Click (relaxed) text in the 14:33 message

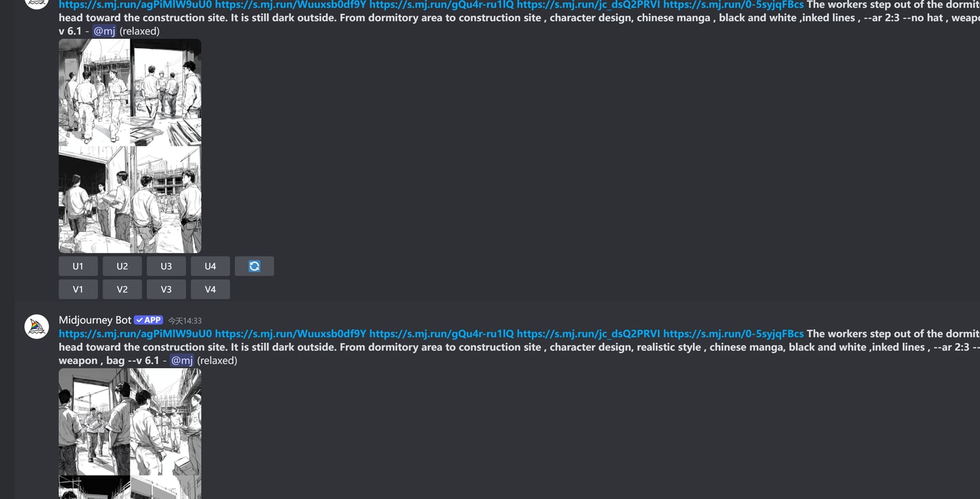217,361
